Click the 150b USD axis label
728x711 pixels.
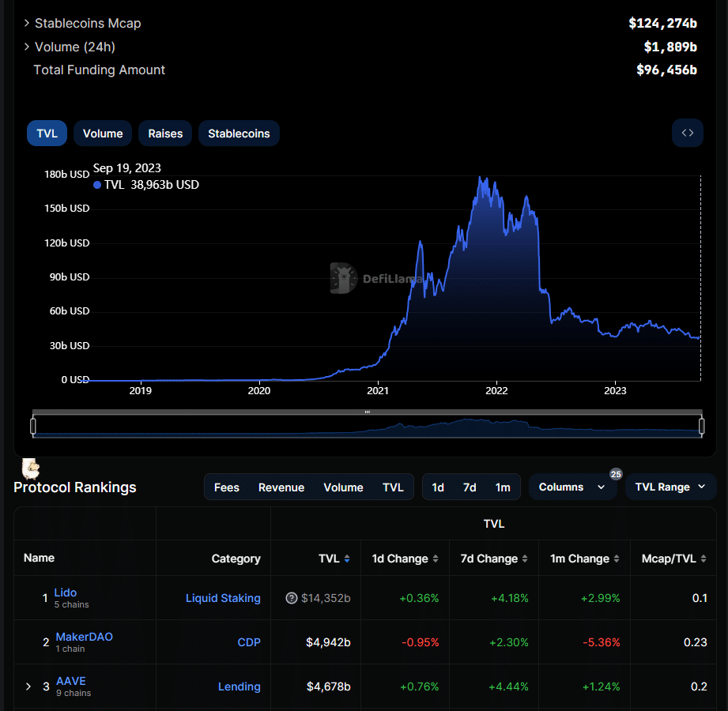[x=67, y=209]
